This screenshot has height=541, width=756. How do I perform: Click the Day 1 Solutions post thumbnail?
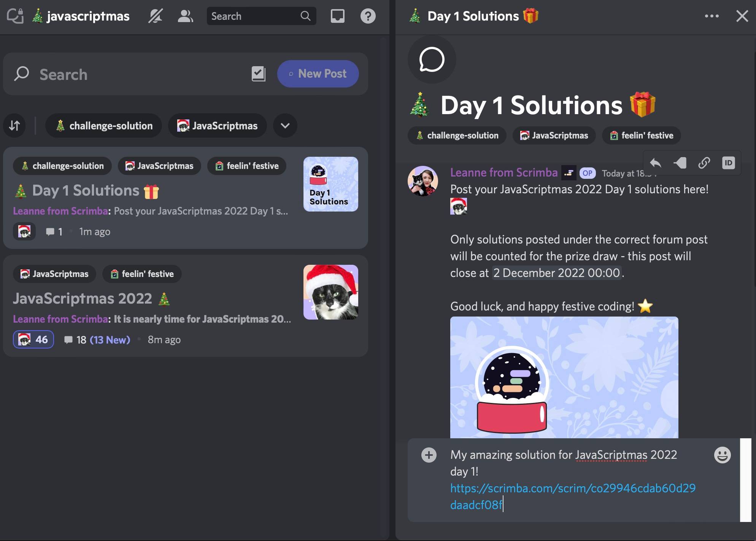coord(331,184)
